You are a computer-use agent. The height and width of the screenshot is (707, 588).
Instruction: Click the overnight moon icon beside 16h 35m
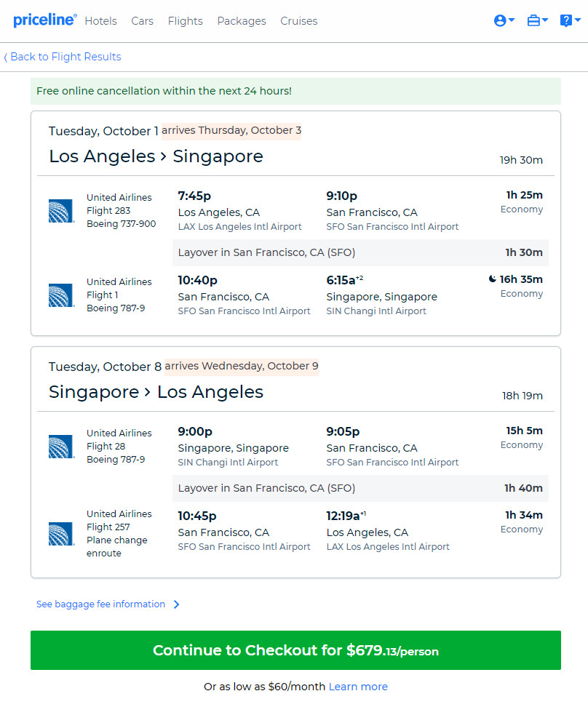(493, 279)
